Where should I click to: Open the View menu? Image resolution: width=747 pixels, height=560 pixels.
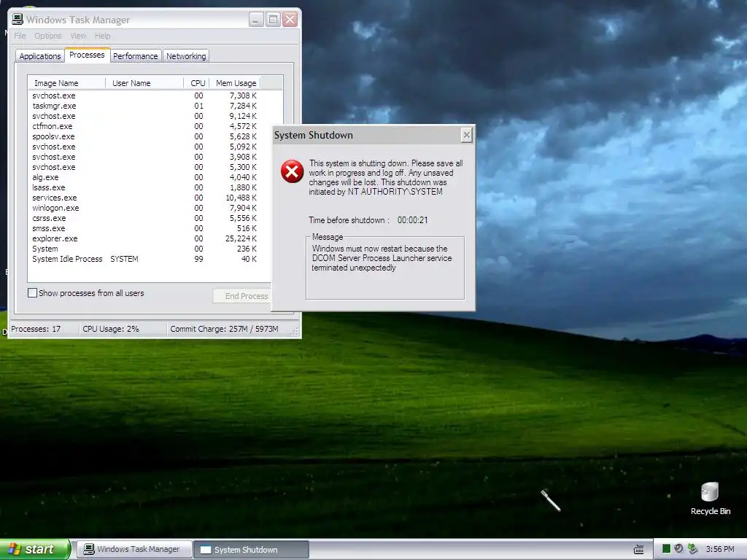78,36
